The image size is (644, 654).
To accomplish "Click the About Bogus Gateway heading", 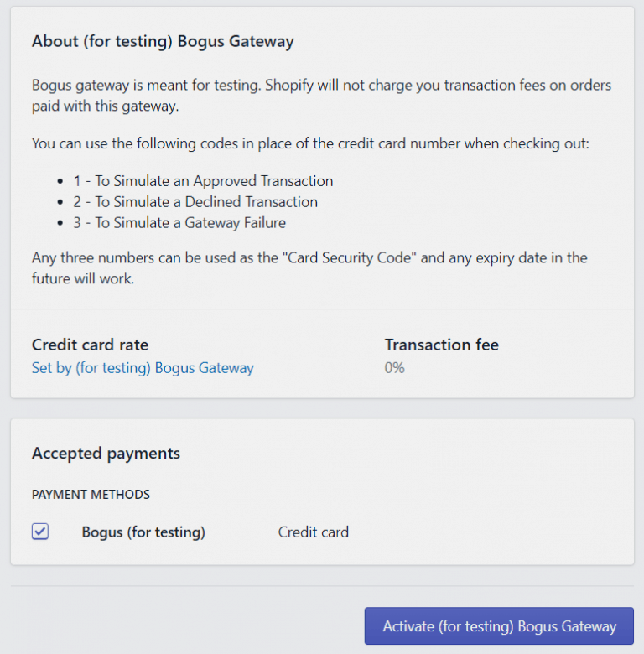I will [163, 41].
